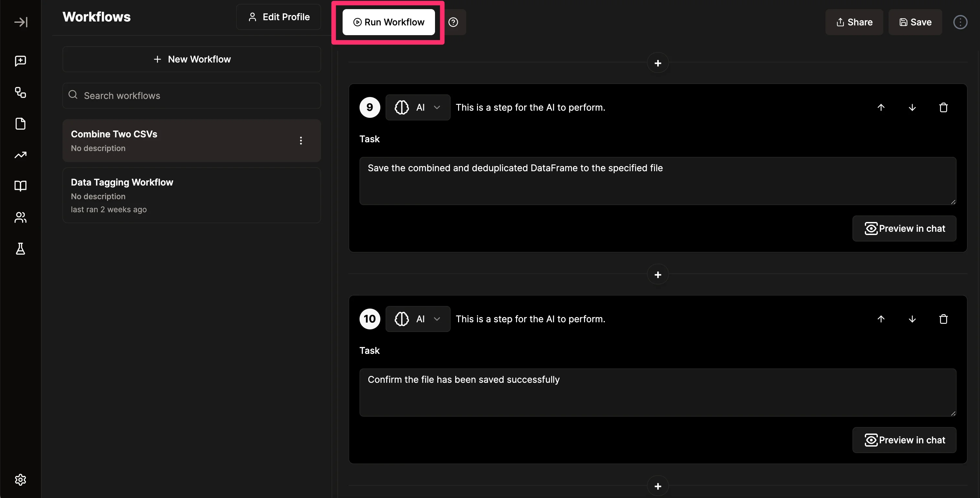Open the files document icon in sidebar

[20, 124]
